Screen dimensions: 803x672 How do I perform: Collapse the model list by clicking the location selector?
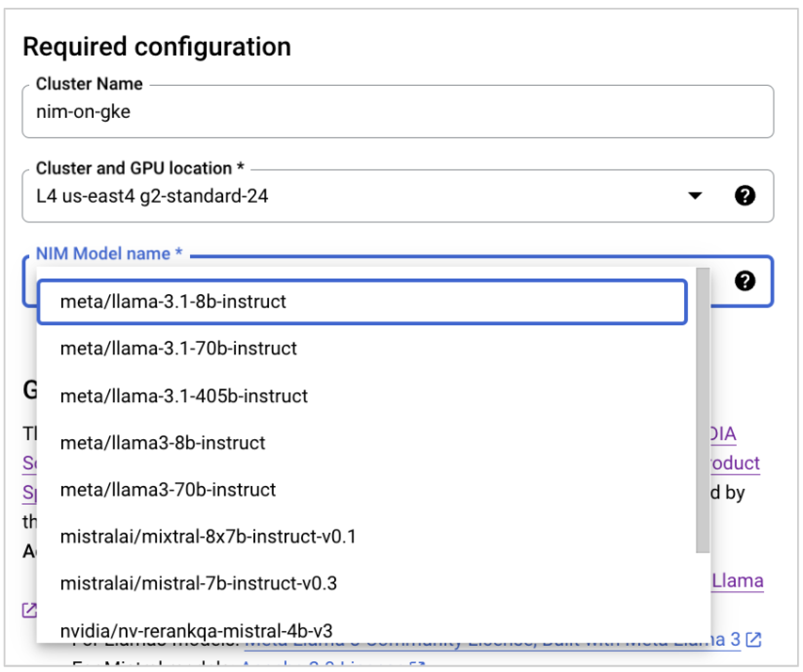click(341, 196)
